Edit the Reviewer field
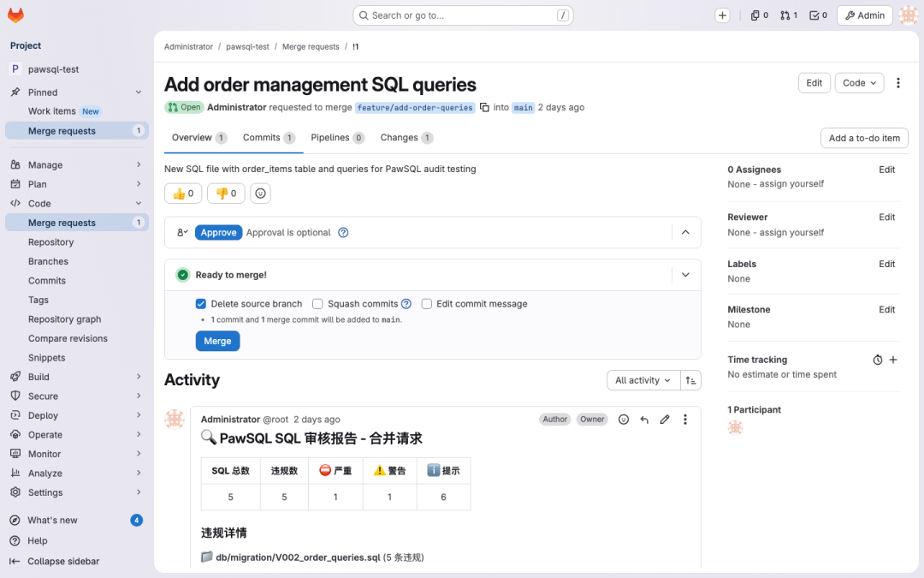This screenshot has width=924, height=578. point(887,217)
